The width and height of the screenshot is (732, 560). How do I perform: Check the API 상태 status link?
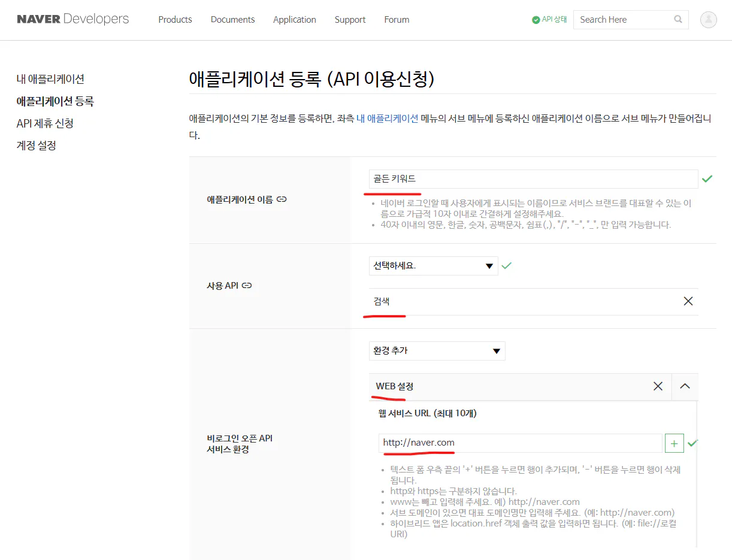point(549,20)
